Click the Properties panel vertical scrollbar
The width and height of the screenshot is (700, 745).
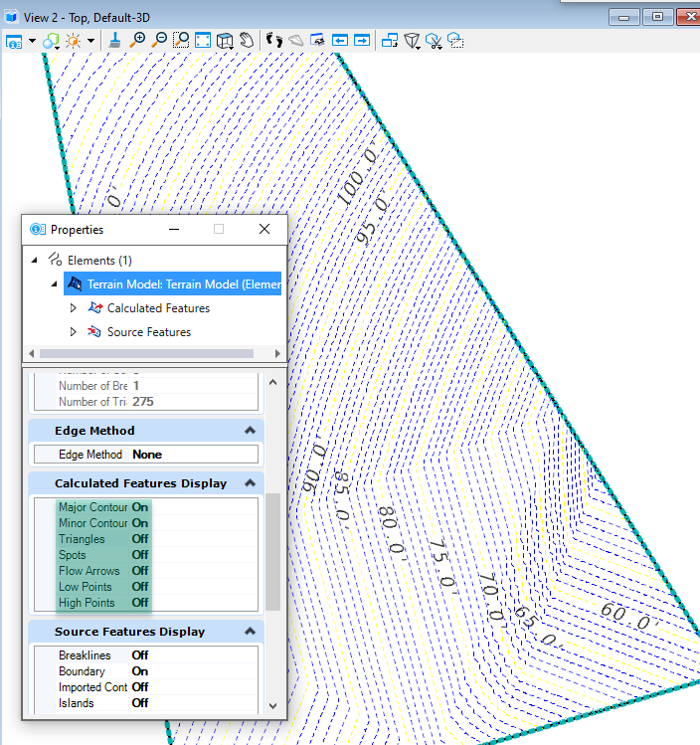pos(272,552)
